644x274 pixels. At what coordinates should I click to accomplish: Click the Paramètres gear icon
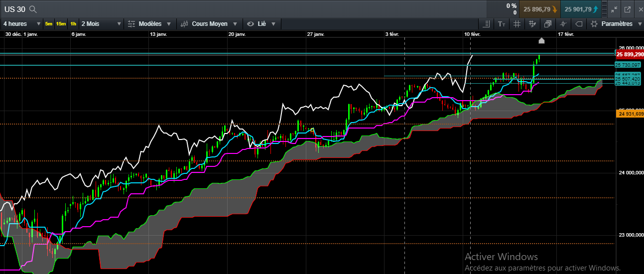click(x=594, y=23)
